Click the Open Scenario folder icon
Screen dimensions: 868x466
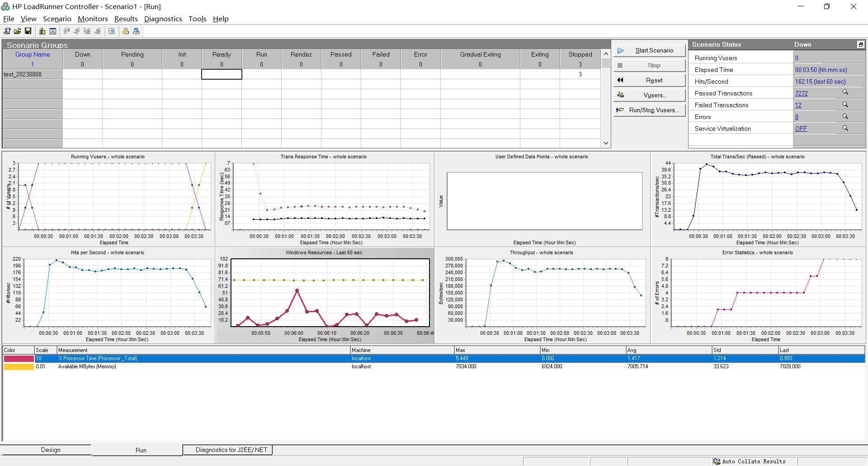tap(17, 31)
